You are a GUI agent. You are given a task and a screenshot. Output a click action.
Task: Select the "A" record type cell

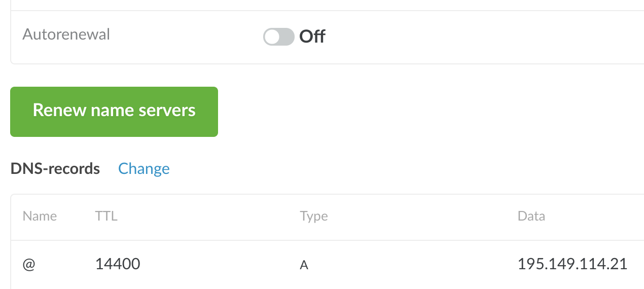[x=304, y=265]
